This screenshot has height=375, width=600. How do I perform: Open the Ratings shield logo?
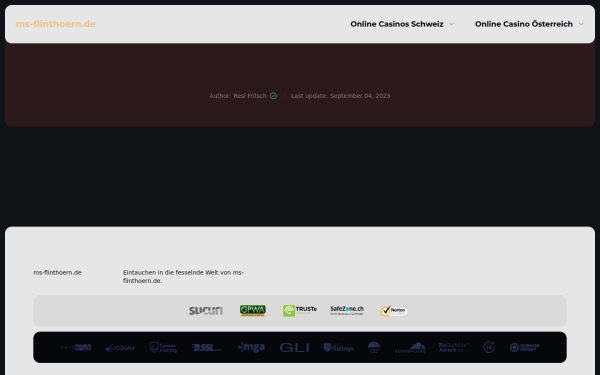pyautogui.click(x=339, y=347)
